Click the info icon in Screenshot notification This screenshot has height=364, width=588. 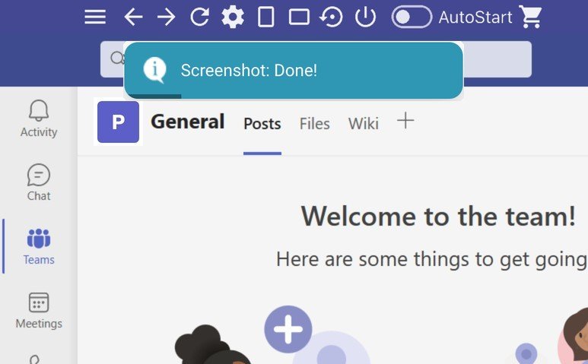coord(154,70)
